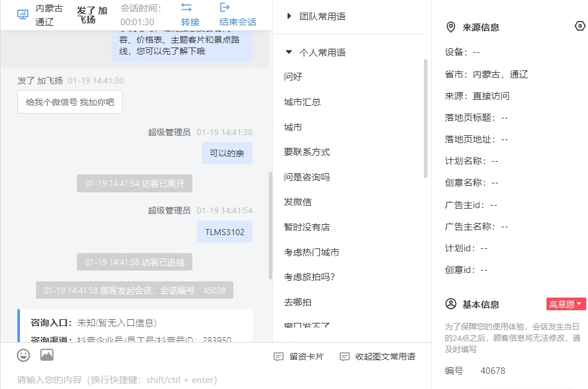
Task: Select the 暂时没有店 quick phrase
Action: pyautogui.click(x=307, y=227)
